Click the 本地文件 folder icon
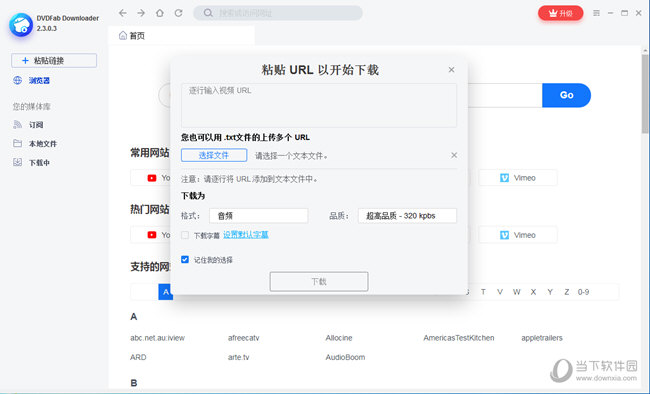The height and width of the screenshot is (394, 650). point(17,143)
